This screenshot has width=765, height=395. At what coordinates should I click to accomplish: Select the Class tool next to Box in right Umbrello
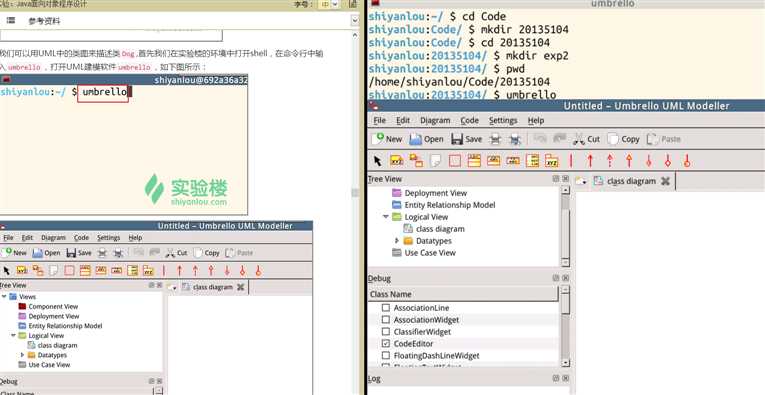pyautogui.click(x=474, y=160)
